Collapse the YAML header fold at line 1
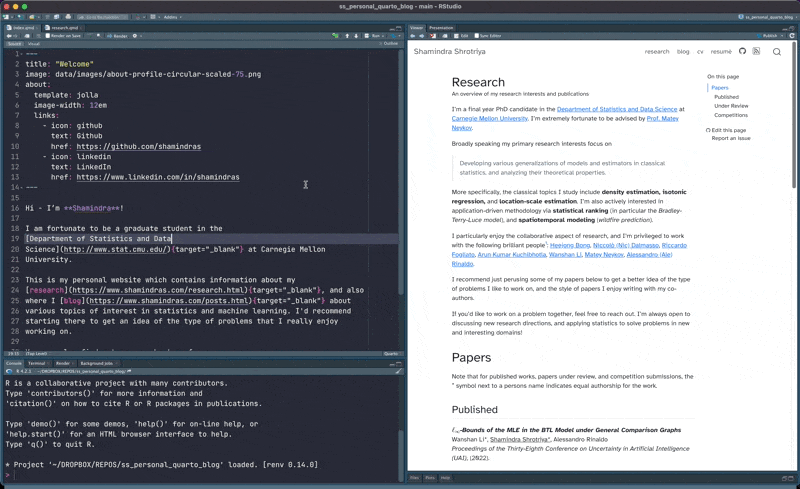This screenshot has height=489, width=800. [x=21, y=54]
